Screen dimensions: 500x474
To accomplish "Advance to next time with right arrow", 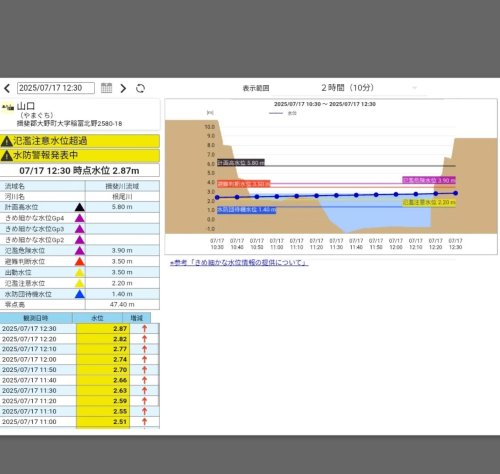I will [x=123, y=88].
